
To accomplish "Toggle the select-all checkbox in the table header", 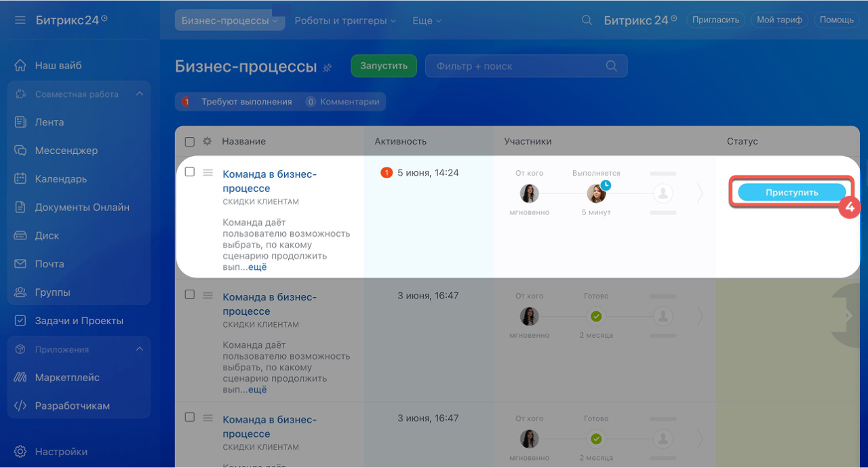I will (190, 142).
